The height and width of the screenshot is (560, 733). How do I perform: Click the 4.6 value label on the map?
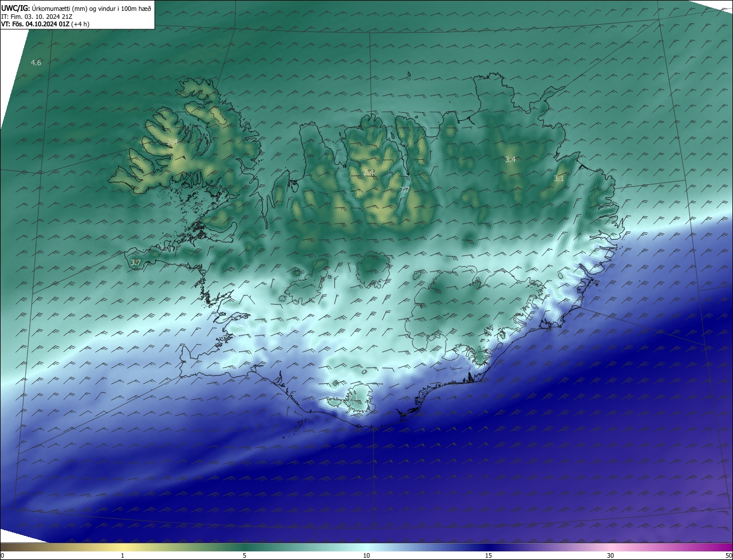click(x=36, y=62)
